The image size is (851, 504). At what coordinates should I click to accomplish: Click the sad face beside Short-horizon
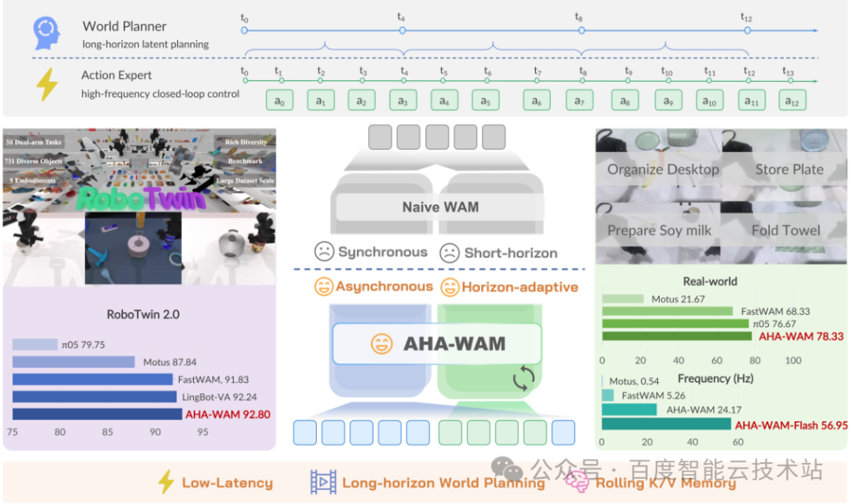click(x=449, y=253)
